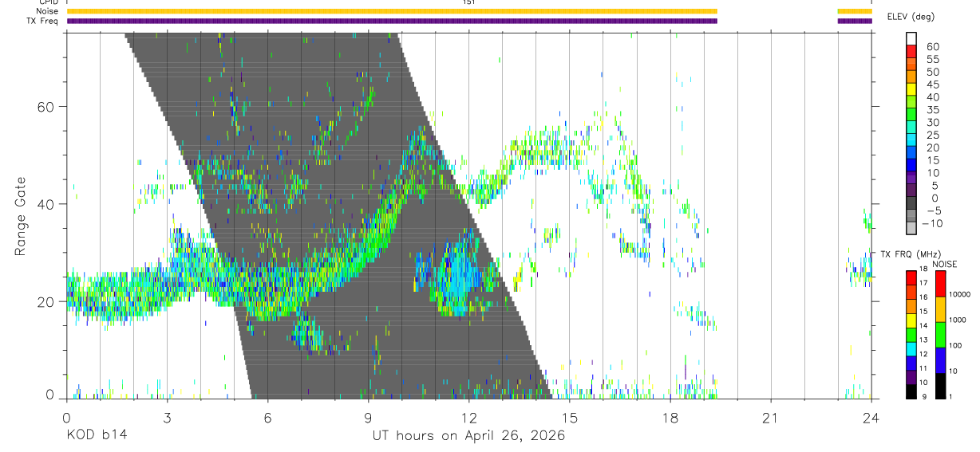This screenshot has width=980, height=452.
Task: Click the 'NOISE' legend title
Action: coord(945,264)
